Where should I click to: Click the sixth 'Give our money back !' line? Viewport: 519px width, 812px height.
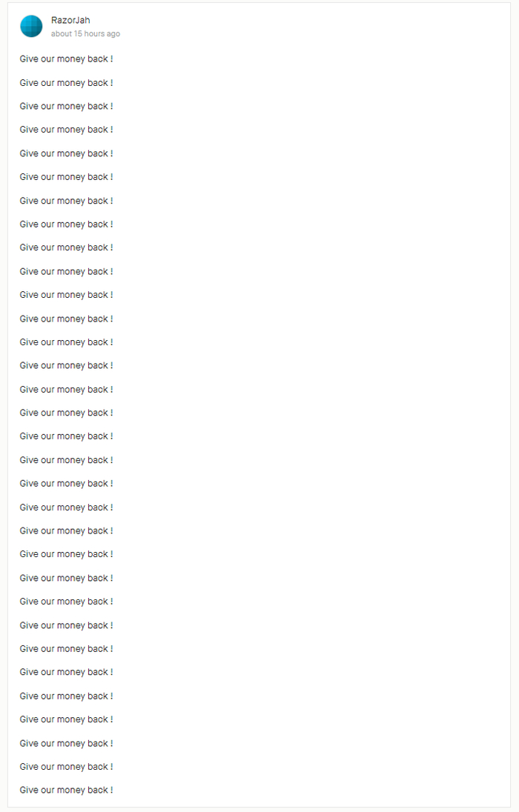[67, 176]
